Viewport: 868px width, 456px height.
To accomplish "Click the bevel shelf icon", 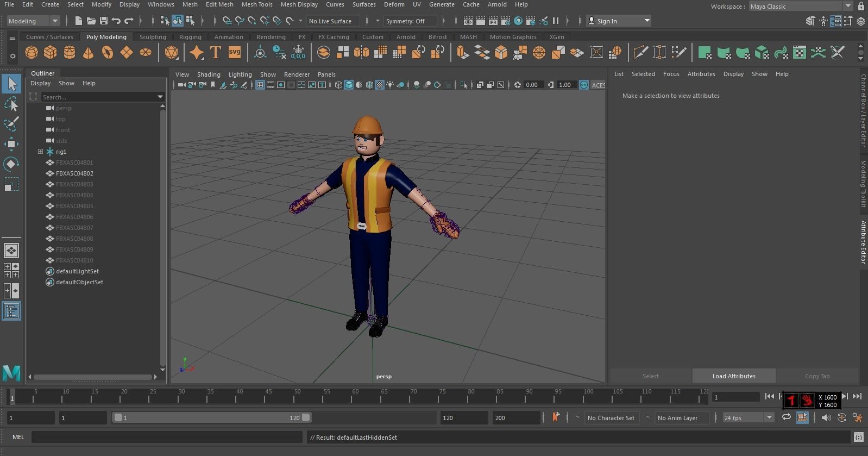I will click(x=501, y=52).
